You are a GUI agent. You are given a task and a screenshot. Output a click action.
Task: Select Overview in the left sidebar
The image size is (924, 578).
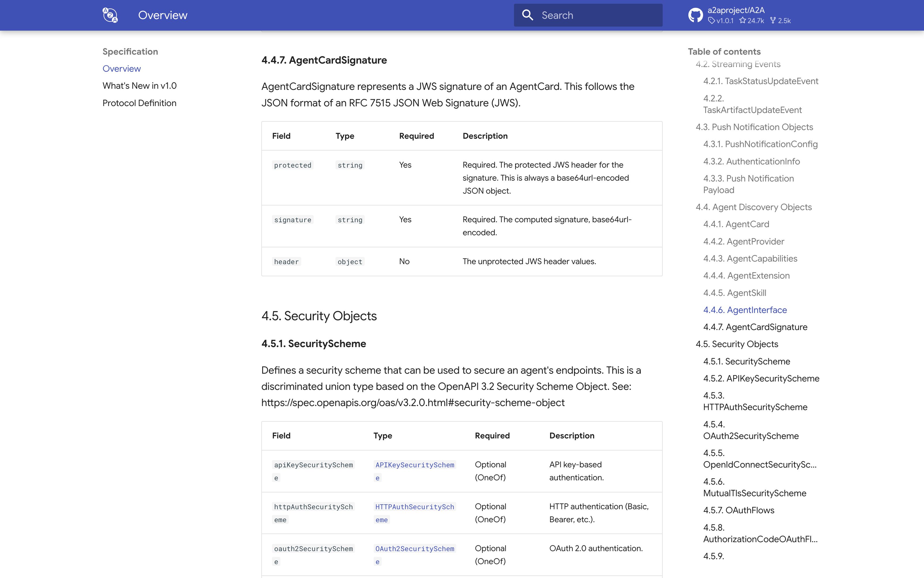[x=122, y=69]
